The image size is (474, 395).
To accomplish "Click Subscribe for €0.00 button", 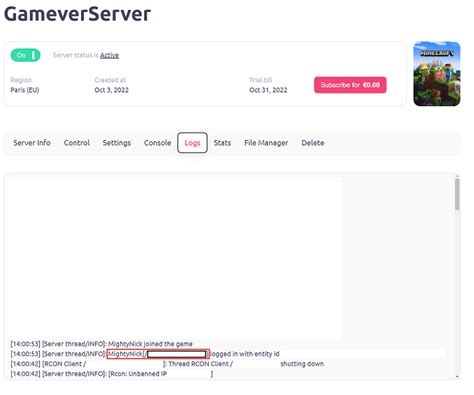I will 350,85.
